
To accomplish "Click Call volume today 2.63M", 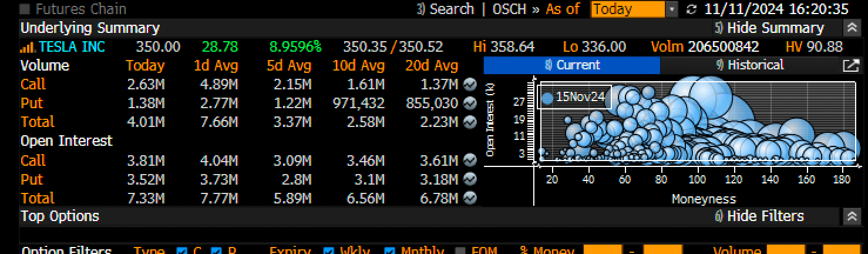I will 146,84.
